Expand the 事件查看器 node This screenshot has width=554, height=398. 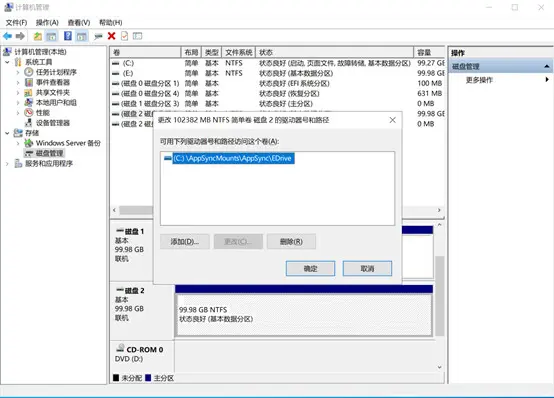tap(18, 83)
